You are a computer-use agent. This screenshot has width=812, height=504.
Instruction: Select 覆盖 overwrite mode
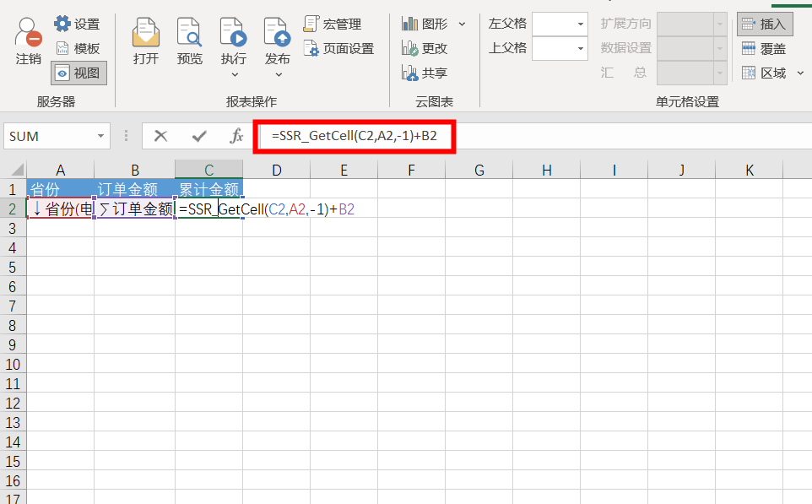(765, 49)
